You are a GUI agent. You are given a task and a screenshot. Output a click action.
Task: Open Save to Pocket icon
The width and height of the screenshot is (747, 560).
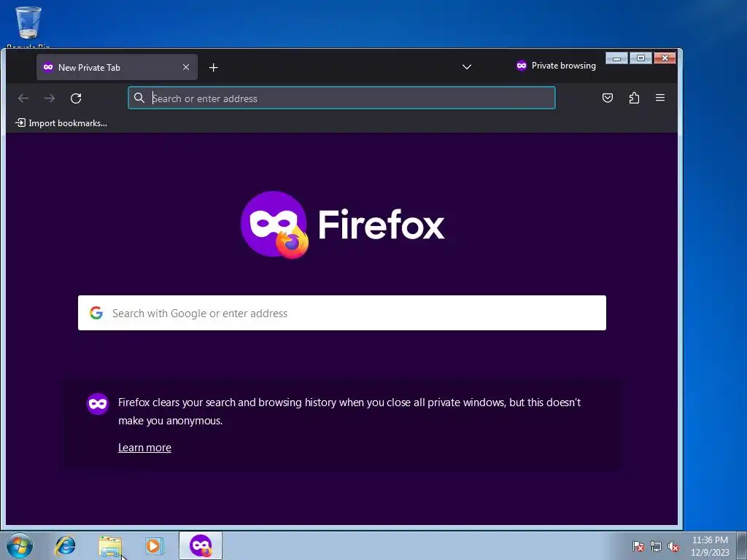(x=608, y=98)
